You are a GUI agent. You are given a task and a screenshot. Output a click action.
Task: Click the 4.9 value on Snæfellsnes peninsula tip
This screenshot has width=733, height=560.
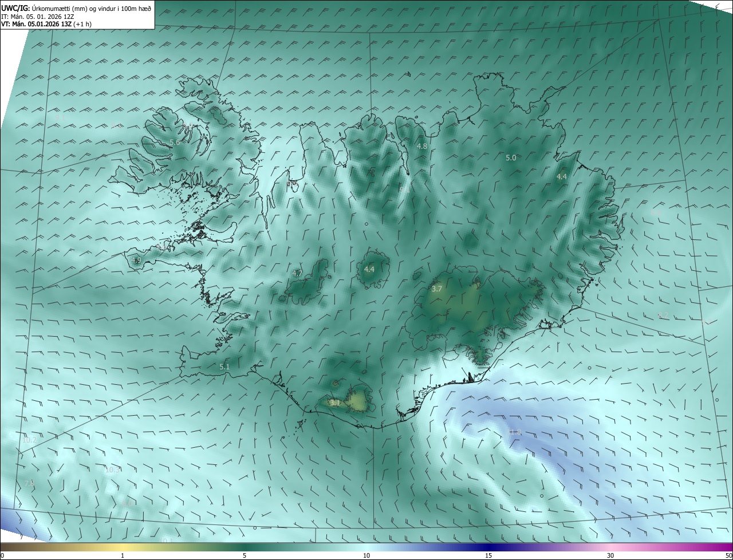click(136, 261)
